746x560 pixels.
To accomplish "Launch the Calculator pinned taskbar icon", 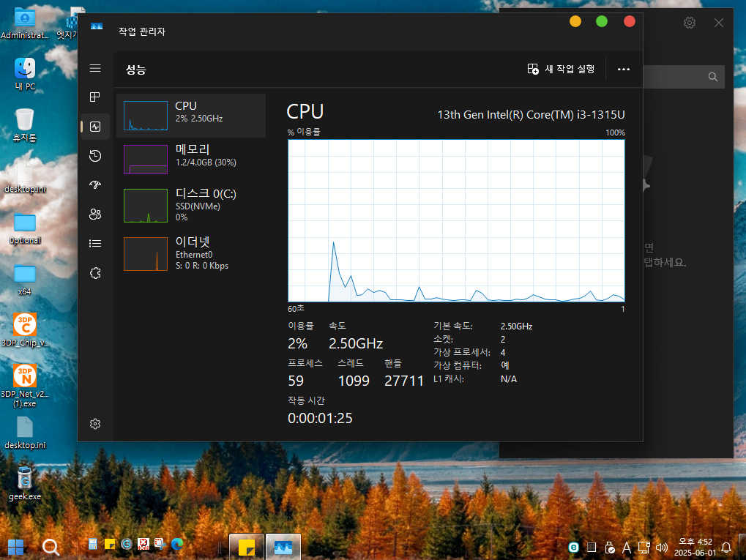I will [x=93, y=544].
